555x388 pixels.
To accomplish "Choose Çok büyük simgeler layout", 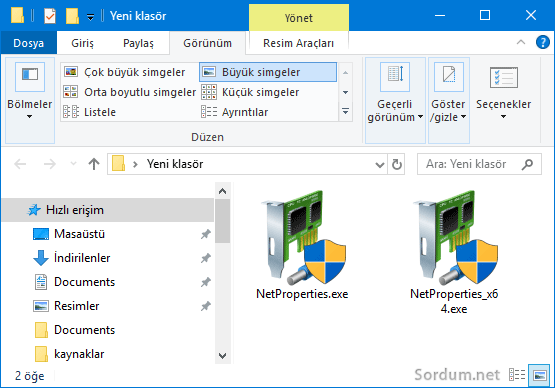I will point(130,72).
